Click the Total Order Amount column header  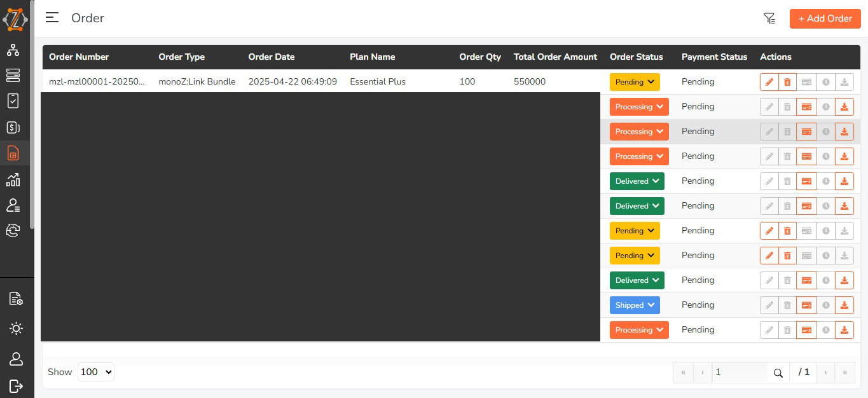[555, 57]
